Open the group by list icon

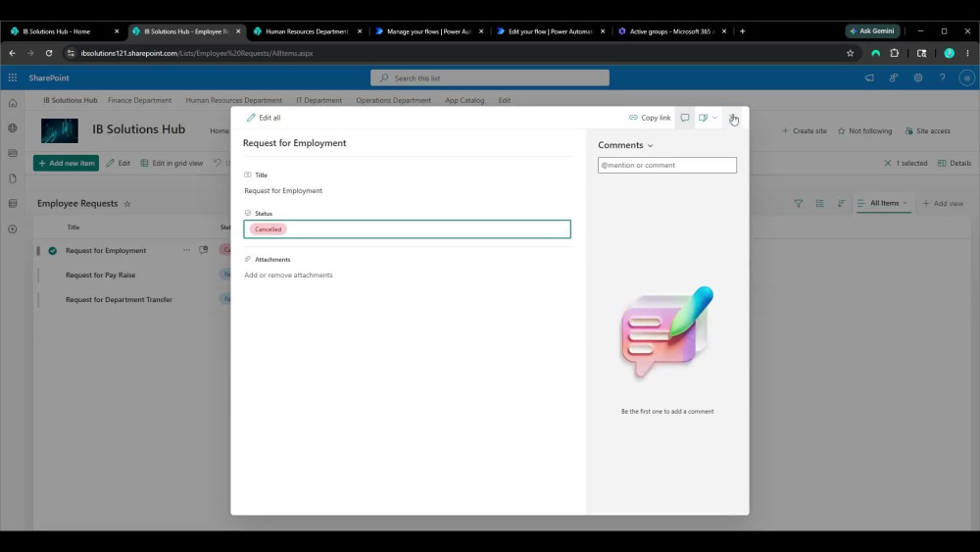[x=819, y=203]
